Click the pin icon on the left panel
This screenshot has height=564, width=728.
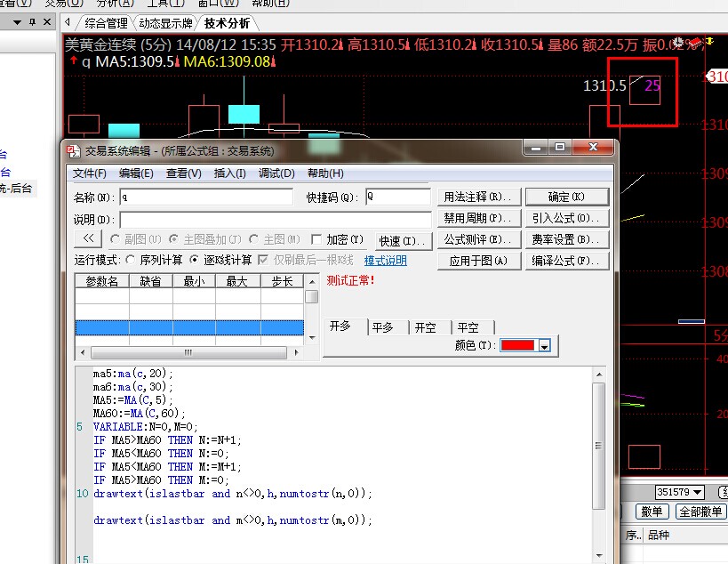coord(32,22)
